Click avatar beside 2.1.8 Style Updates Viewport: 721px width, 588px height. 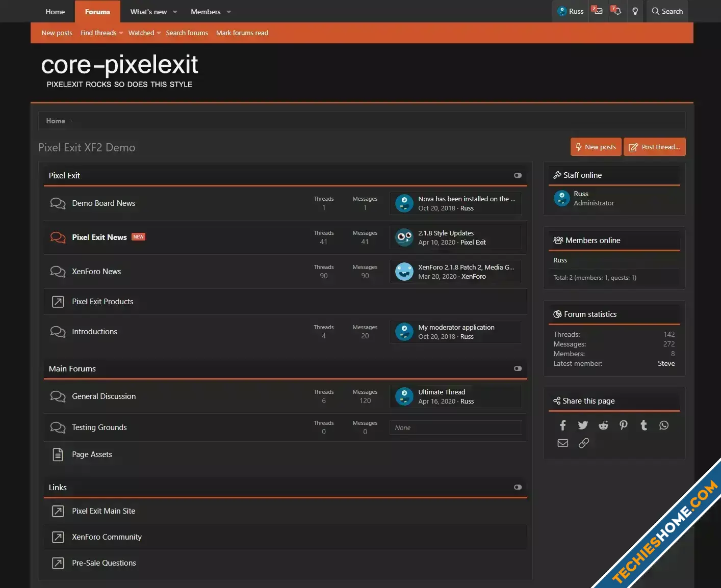point(404,237)
